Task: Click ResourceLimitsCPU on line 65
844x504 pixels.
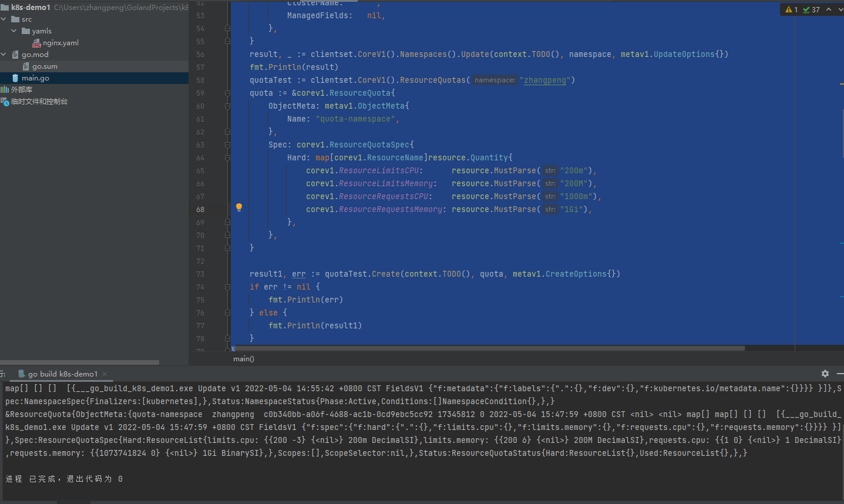Action: pos(379,171)
